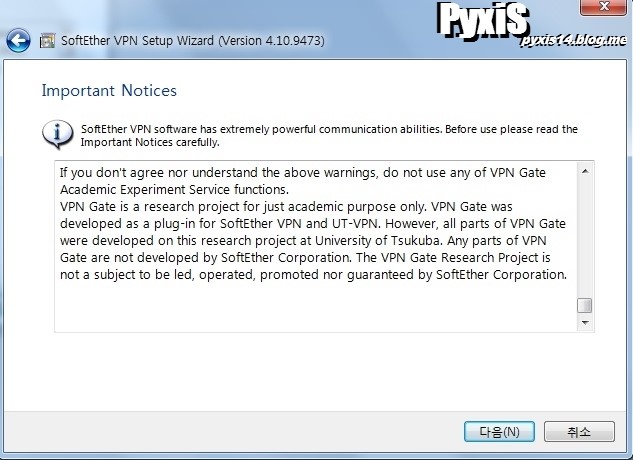Click the Important Notices heading
The height and width of the screenshot is (460, 633).
coord(109,90)
